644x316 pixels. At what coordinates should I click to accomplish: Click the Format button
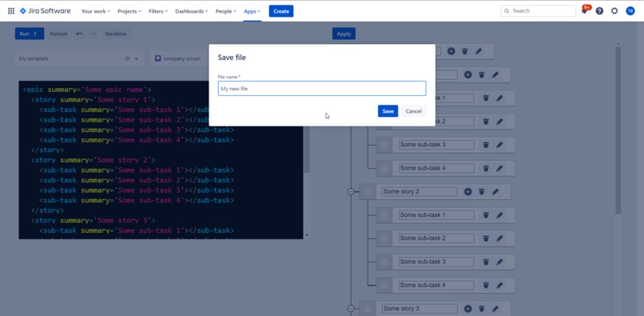tap(59, 34)
